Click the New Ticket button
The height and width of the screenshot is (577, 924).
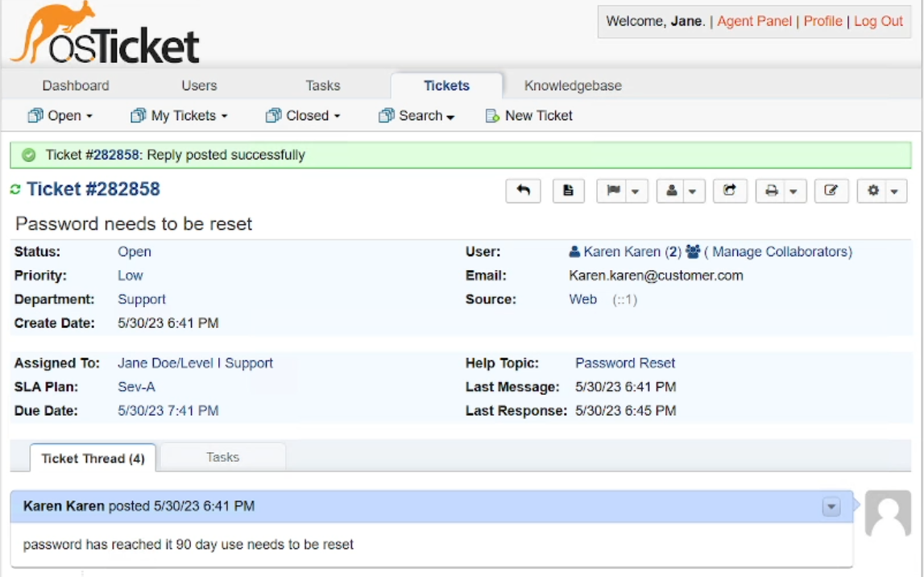[535, 114]
